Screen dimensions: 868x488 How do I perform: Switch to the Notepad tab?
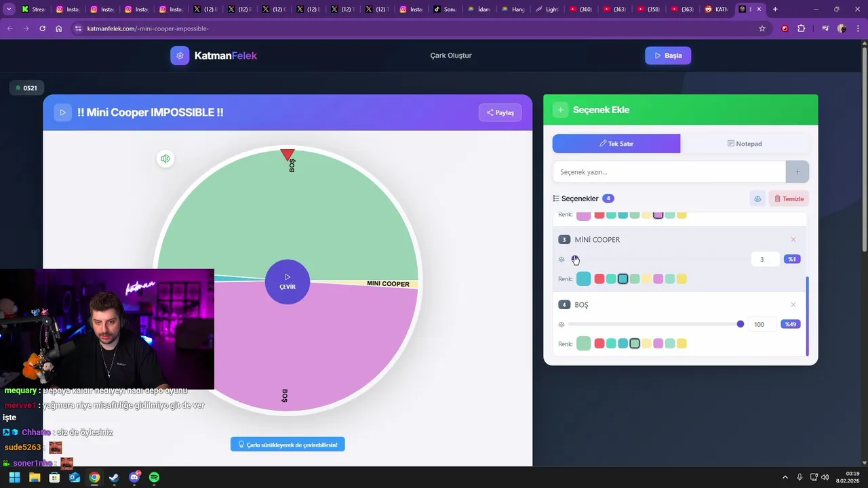[745, 144]
